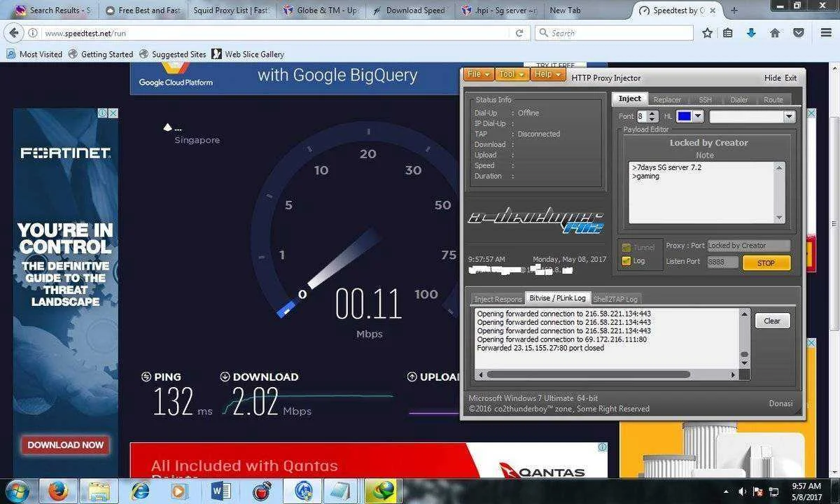Launch Internet Explorer from taskbar

point(139,491)
